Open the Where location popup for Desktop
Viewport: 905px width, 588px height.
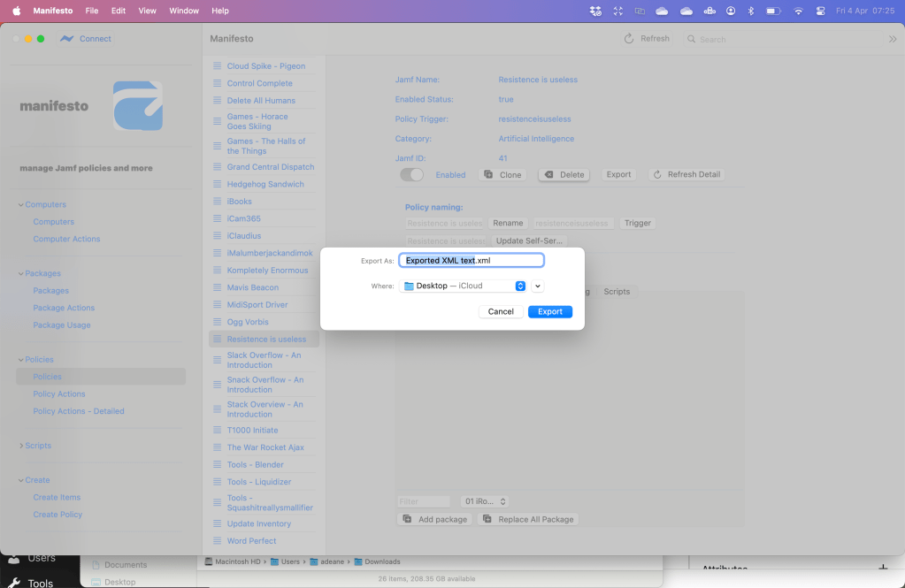coord(463,286)
